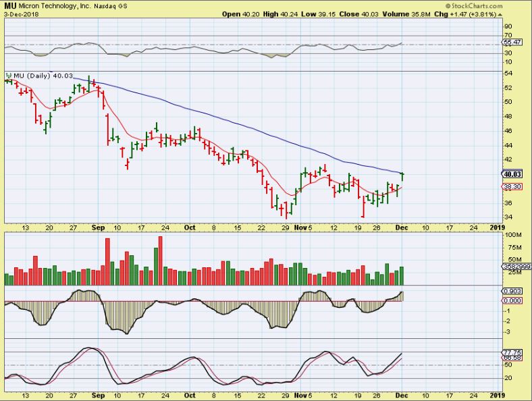Click the Volume 35.8M reading

point(406,14)
